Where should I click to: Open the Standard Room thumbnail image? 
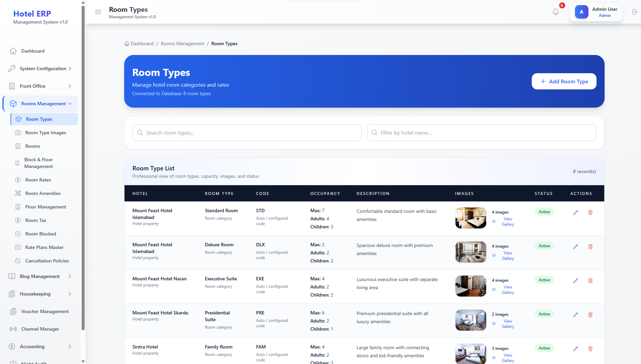click(471, 218)
